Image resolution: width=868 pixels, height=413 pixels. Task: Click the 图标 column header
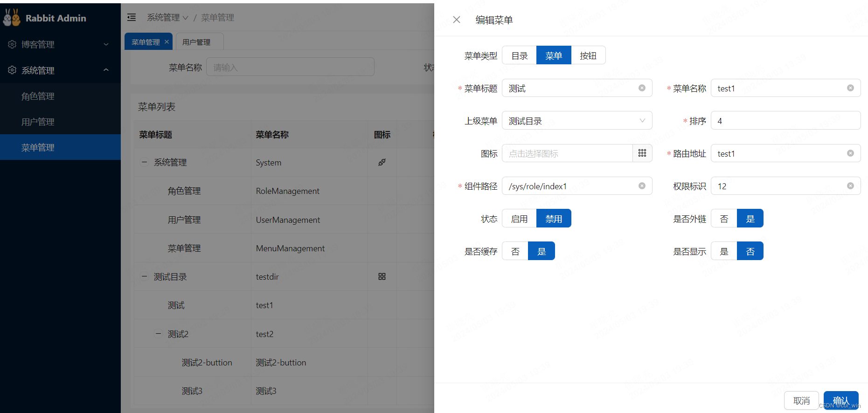pos(382,134)
